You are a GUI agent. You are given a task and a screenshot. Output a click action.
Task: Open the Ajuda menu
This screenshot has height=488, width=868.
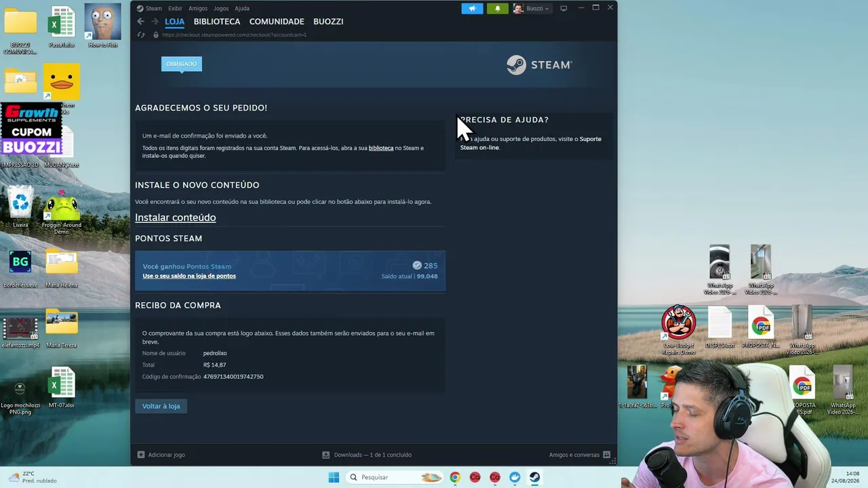242,9
